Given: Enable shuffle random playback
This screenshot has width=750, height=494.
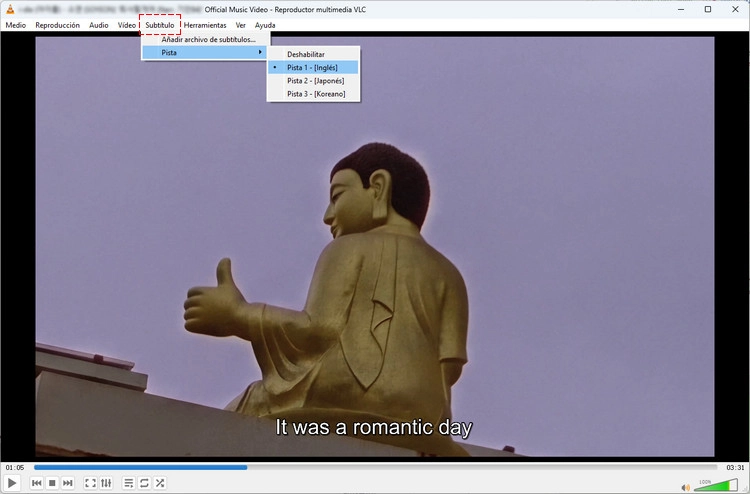Looking at the screenshot, I should point(160,483).
